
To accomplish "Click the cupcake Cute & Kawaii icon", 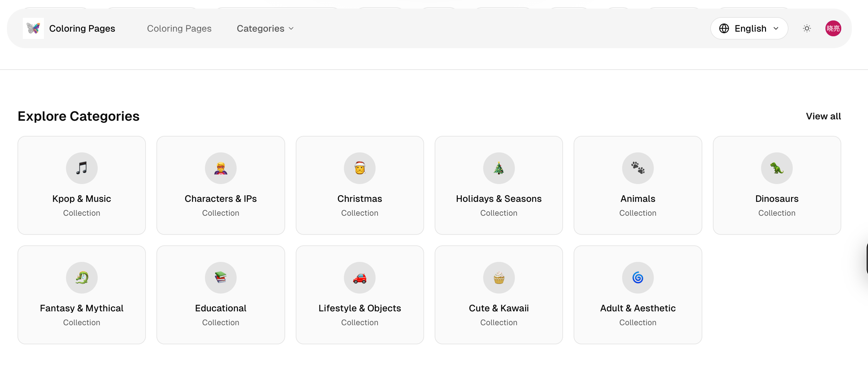I will click(x=498, y=277).
